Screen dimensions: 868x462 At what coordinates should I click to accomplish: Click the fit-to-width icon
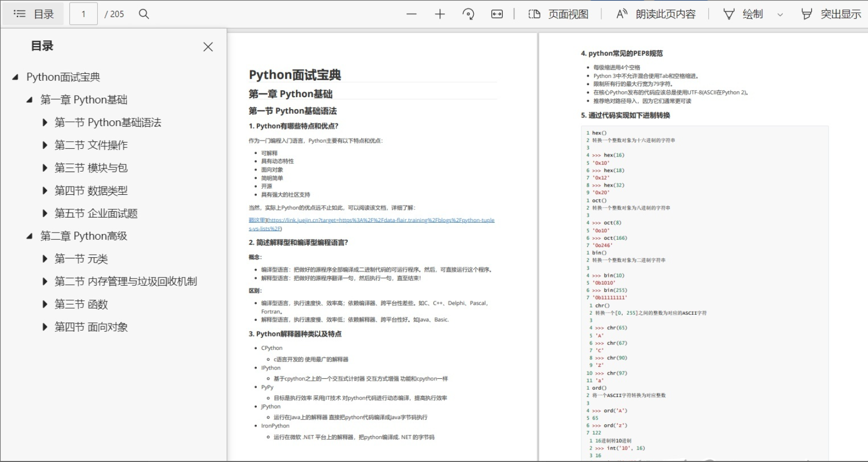click(497, 14)
